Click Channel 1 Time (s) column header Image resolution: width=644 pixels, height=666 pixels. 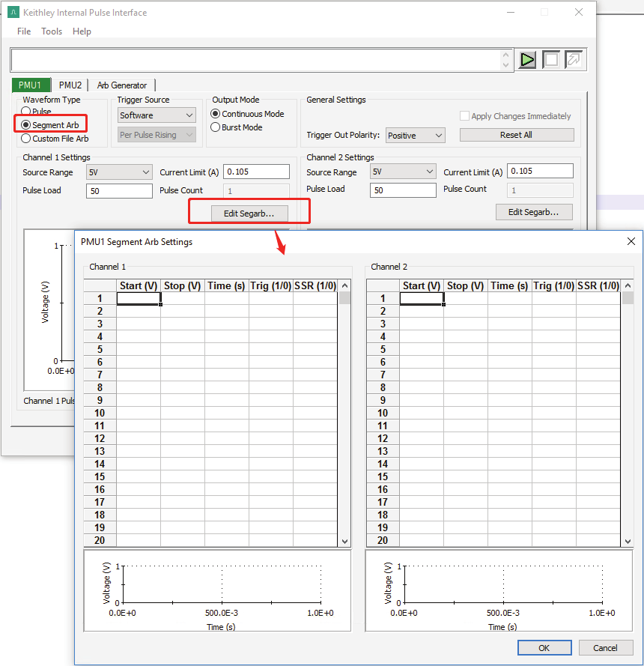tap(227, 286)
